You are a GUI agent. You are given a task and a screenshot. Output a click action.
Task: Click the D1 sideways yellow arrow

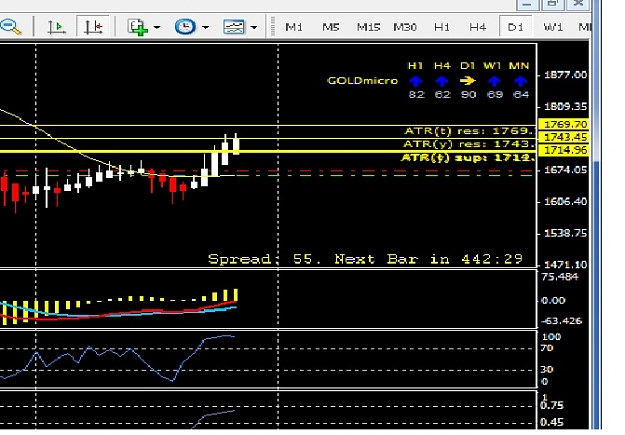[468, 81]
